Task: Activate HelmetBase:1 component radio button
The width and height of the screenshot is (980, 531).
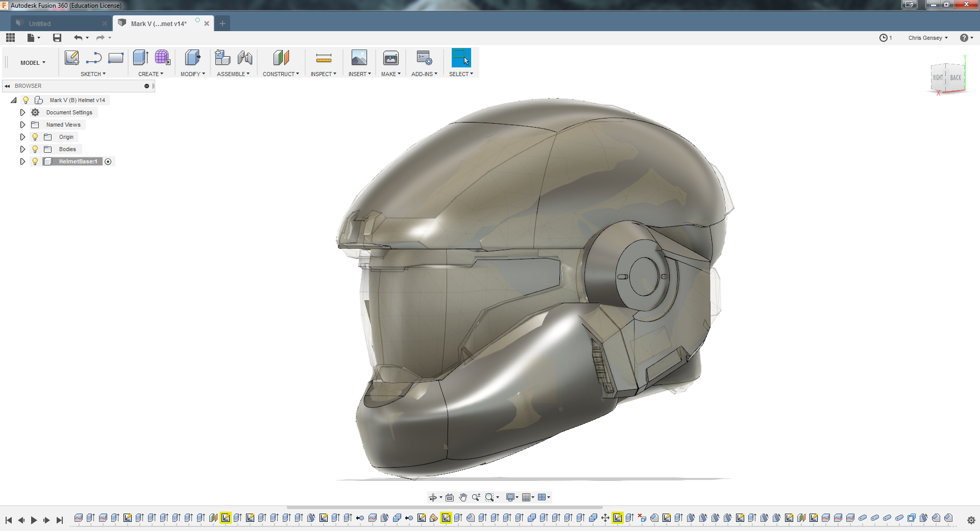Action: pos(108,161)
